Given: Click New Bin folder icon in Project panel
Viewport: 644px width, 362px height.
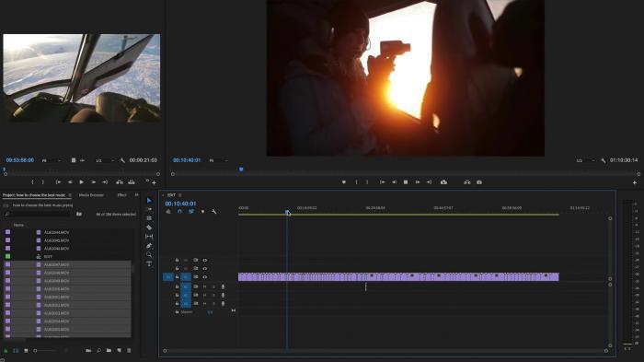Looking at the screenshot, I should [109, 350].
